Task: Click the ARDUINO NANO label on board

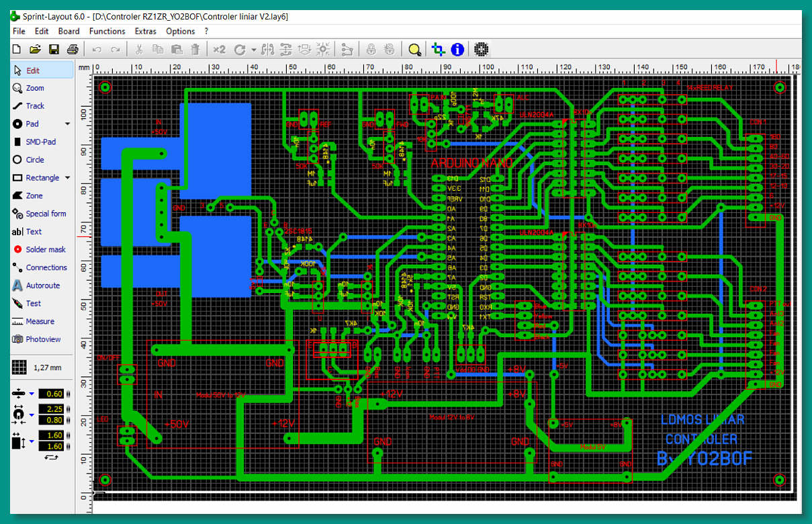Action: tap(472, 163)
